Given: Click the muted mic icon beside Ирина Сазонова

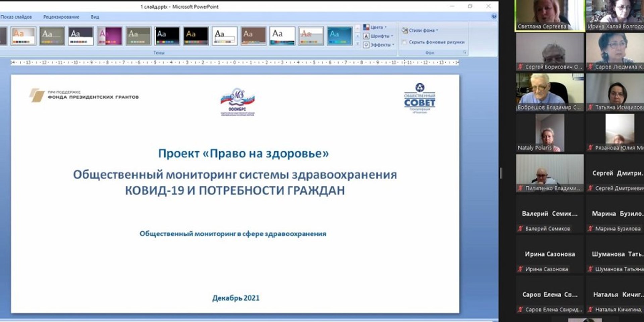Looking at the screenshot, I should (520, 269).
